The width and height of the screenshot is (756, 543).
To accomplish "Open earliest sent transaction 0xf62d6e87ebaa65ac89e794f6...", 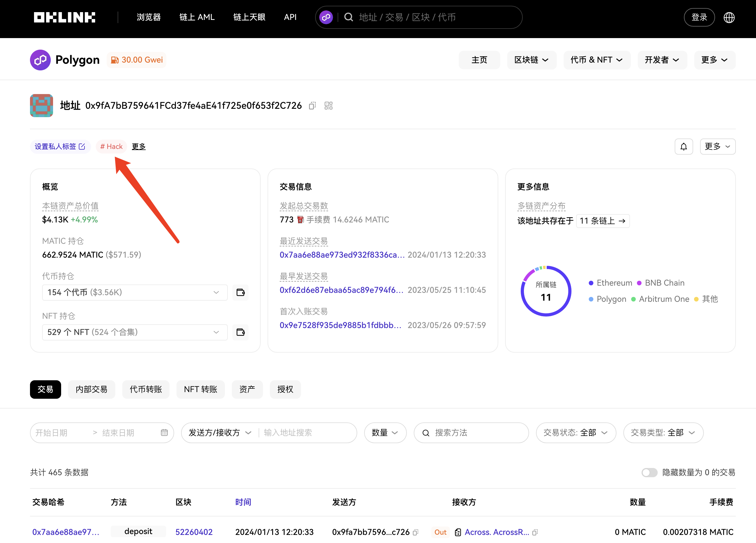I will tap(341, 290).
